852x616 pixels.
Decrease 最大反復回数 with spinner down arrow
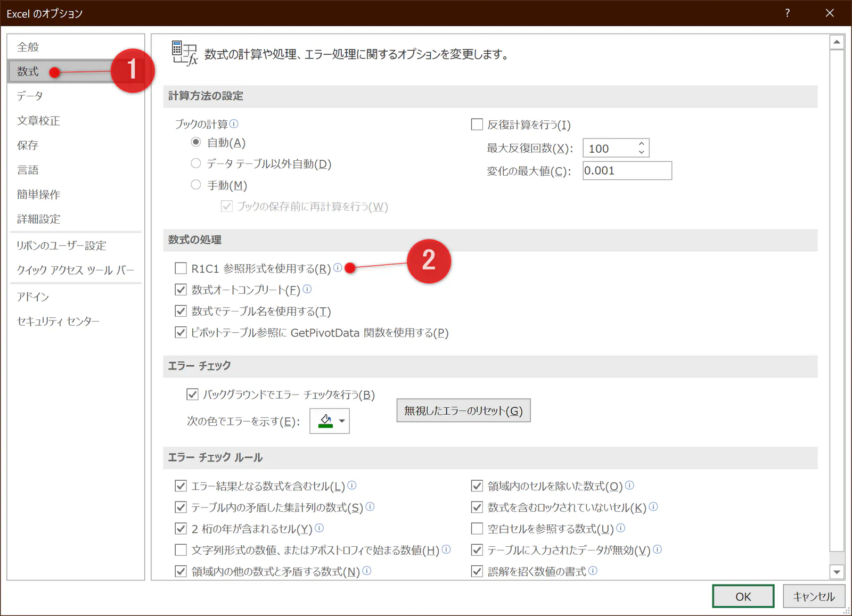(642, 152)
